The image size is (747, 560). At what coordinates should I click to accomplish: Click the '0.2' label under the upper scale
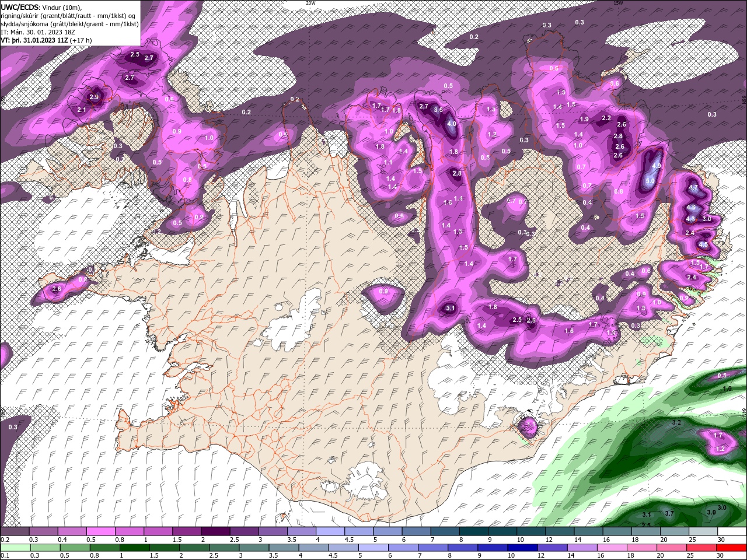pyautogui.click(x=4, y=540)
